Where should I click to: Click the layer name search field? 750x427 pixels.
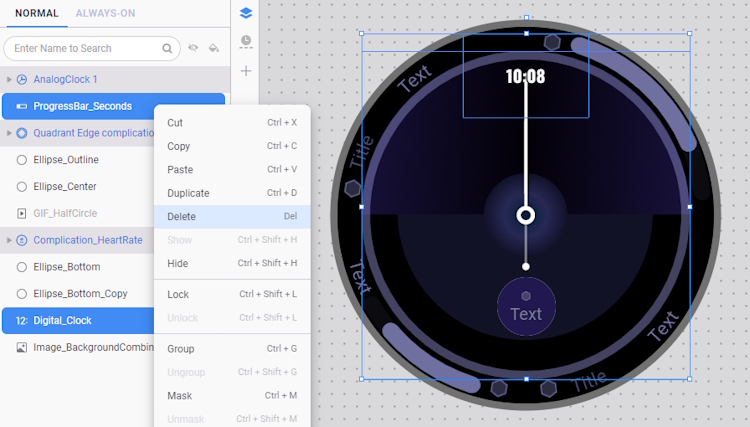point(85,48)
